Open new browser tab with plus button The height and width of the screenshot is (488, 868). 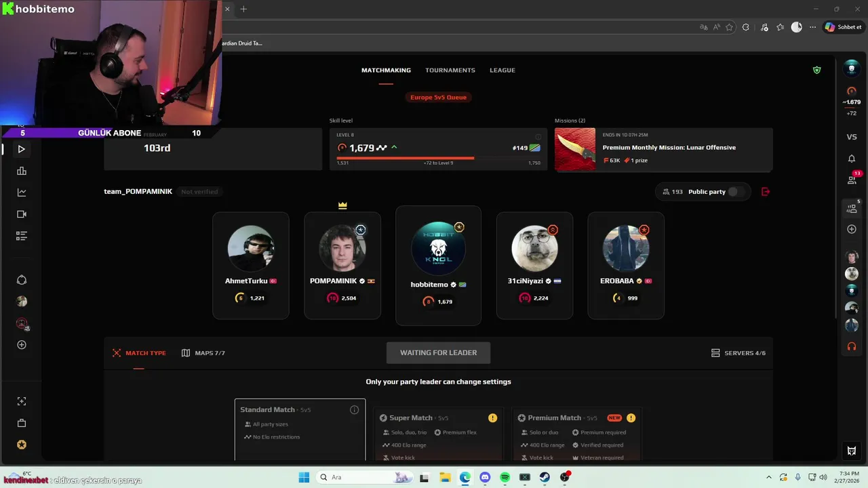tap(243, 9)
